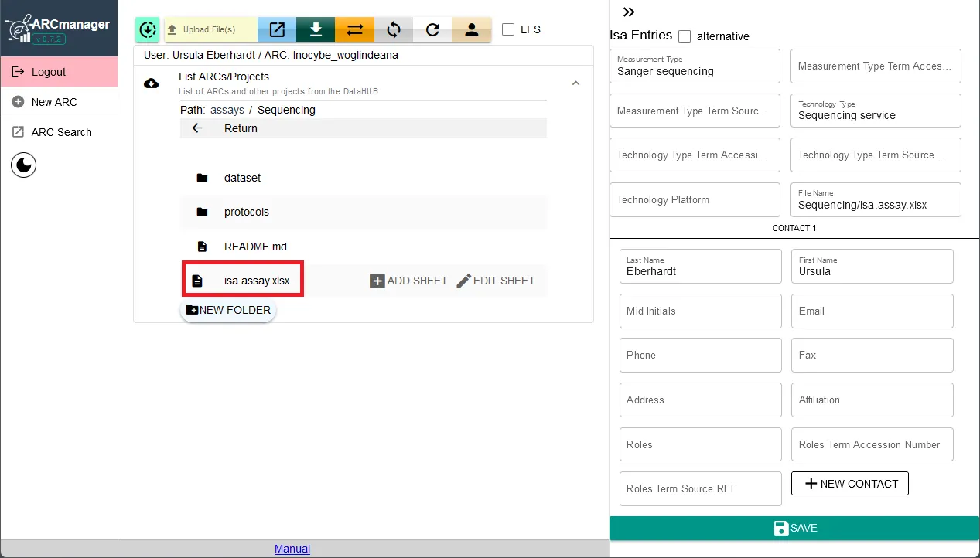Click the dark green download arrow icon

pyautogui.click(x=316, y=30)
